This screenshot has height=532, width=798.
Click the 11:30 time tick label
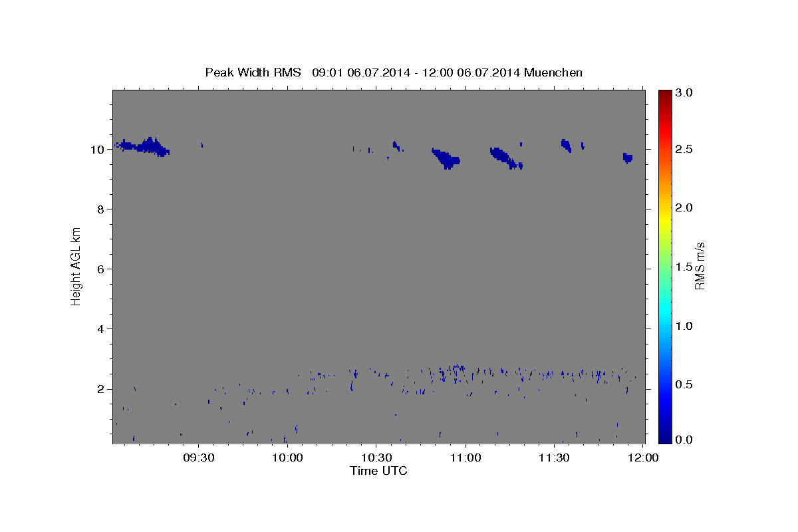pos(553,458)
